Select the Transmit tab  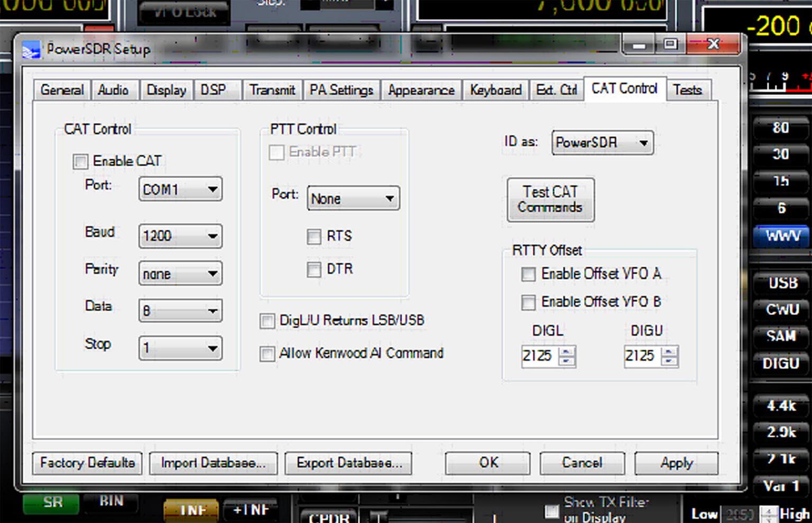click(x=272, y=90)
